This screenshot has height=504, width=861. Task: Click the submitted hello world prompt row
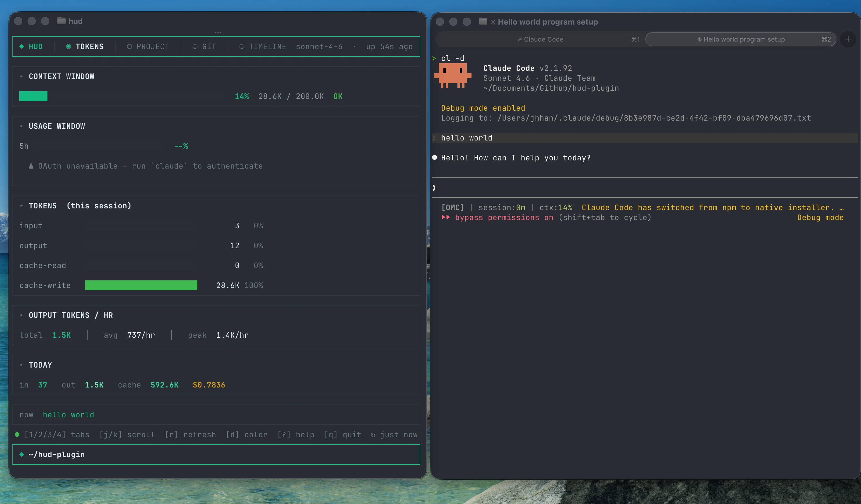pyautogui.click(x=644, y=138)
